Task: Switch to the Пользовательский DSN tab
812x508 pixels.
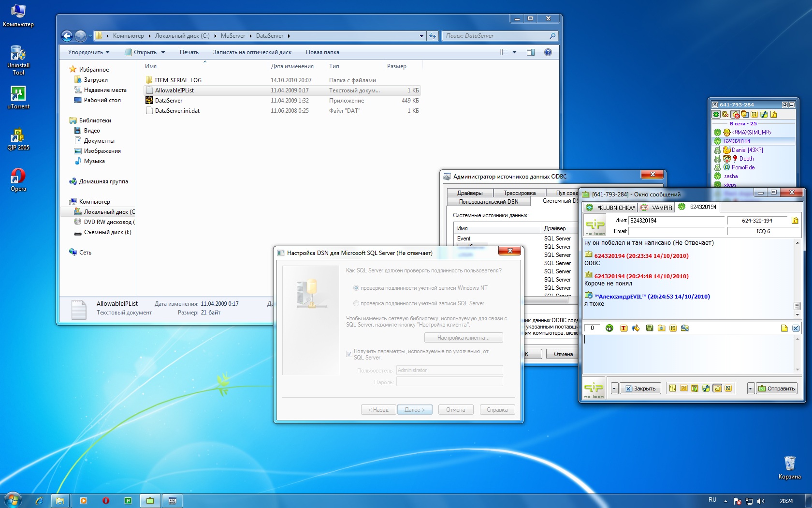Action: (489, 202)
